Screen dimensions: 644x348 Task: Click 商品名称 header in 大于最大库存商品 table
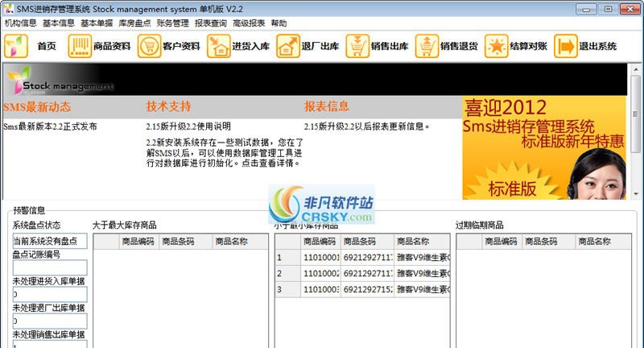(240, 242)
